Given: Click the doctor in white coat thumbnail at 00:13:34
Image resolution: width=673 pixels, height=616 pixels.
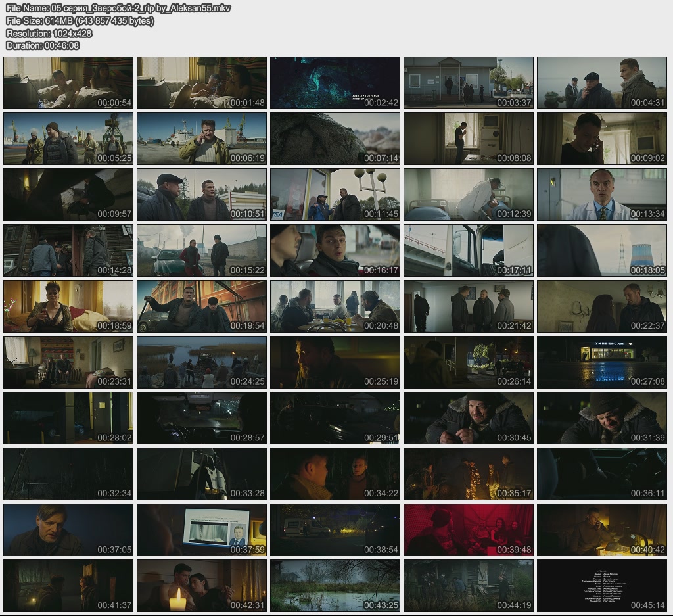Looking at the screenshot, I should (601, 195).
